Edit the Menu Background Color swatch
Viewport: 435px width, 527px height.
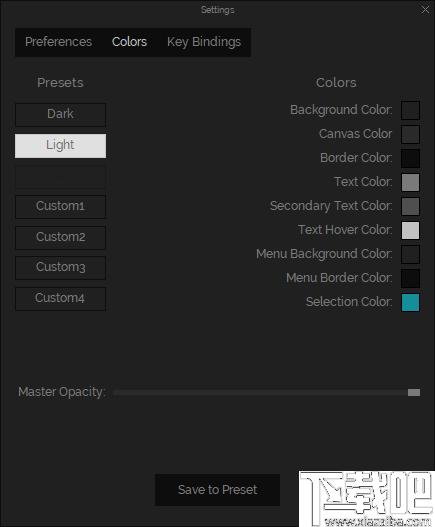[410, 254]
